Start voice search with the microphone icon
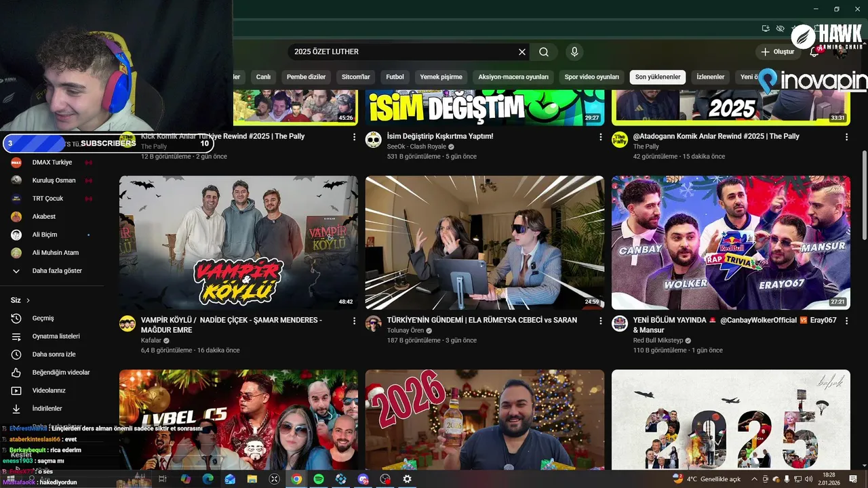This screenshot has height=488, width=868. pos(574,52)
